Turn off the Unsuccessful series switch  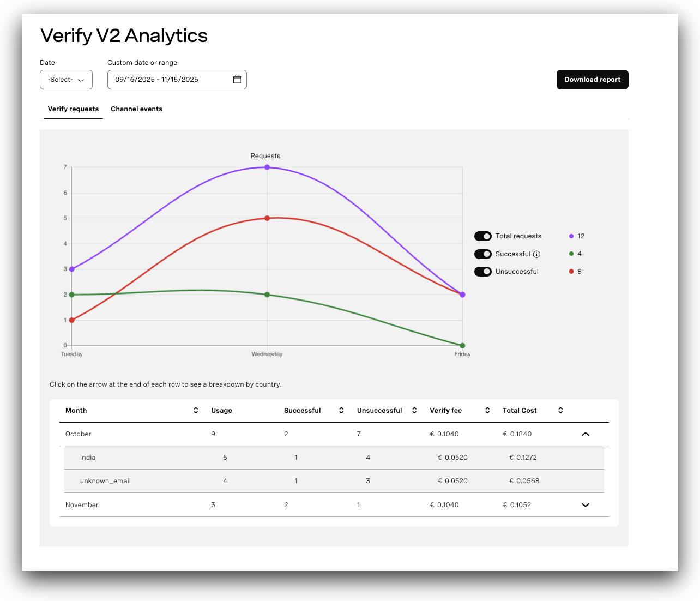click(x=482, y=272)
